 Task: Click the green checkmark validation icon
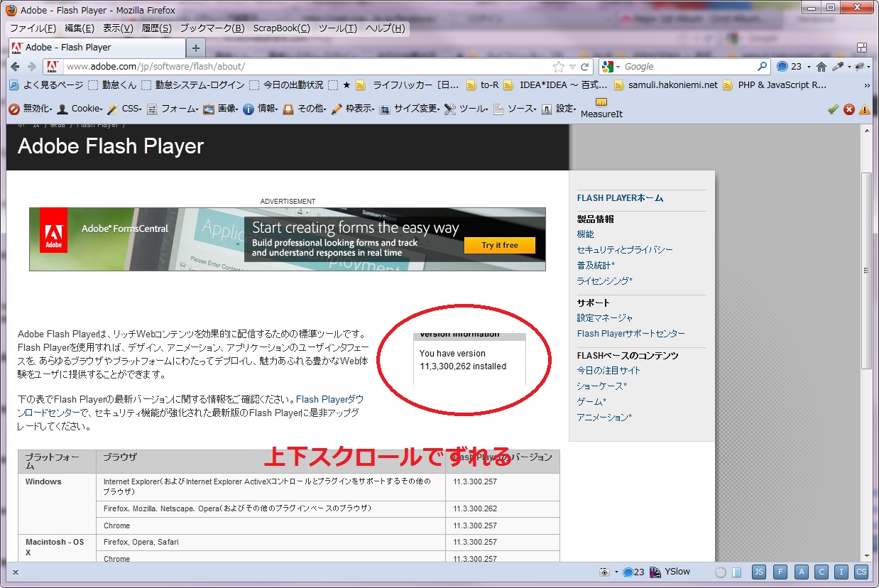(834, 109)
